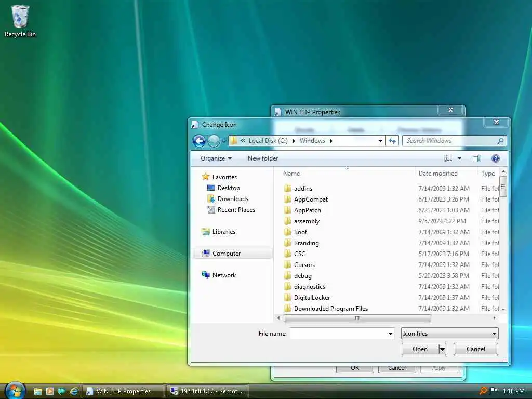
Task: Click the assembly folder icon
Action: coord(287,221)
